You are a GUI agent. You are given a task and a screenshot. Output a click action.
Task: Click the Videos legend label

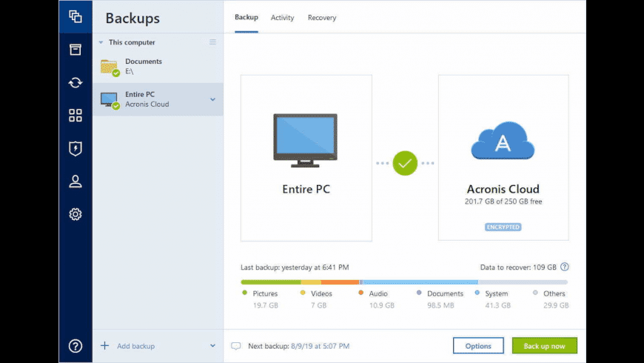click(321, 293)
